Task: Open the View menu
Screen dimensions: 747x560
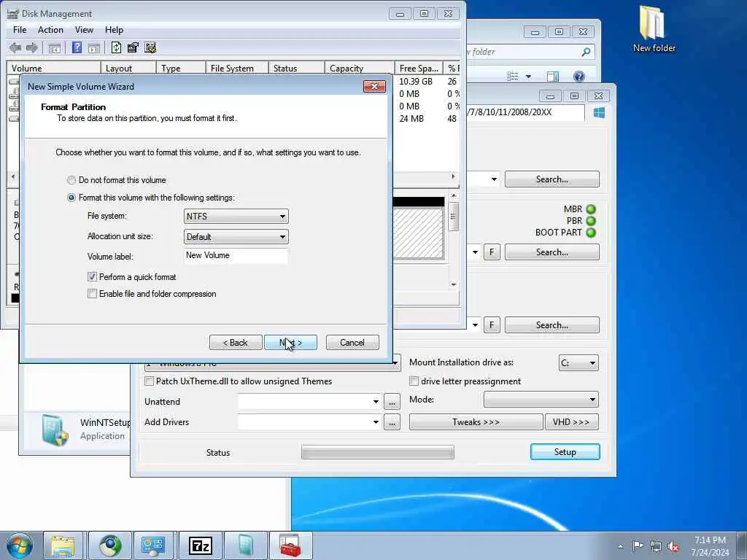Action: (84, 29)
